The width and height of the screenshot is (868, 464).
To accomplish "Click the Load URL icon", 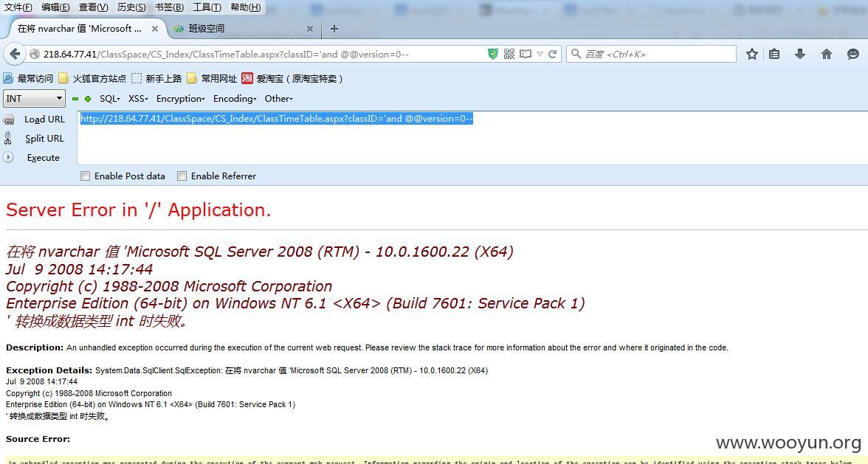I will coord(8,120).
